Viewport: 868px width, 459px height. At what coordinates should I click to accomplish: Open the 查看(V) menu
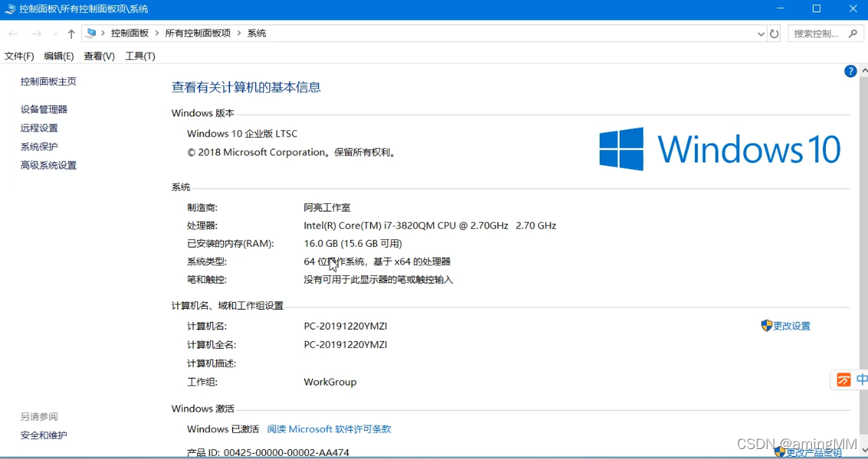tap(99, 56)
